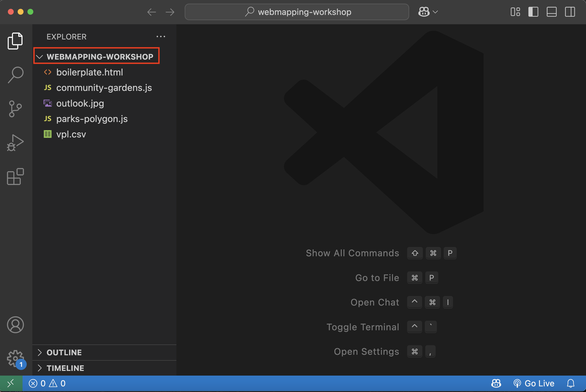The height and width of the screenshot is (392, 586).
Task: Open the Accounts menu icon
Action: pyautogui.click(x=15, y=325)
